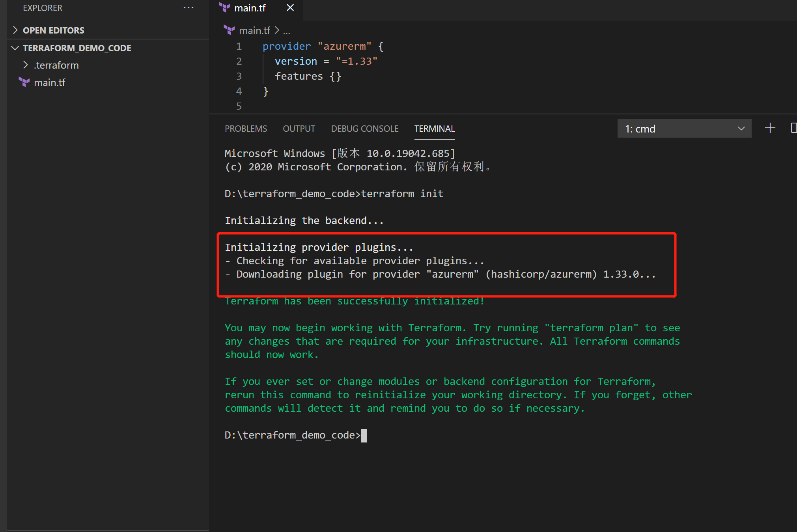Click Terraform icon on main.tf tab
The height and width of the screenshot is (532, 797).
[x=224, y=8]
